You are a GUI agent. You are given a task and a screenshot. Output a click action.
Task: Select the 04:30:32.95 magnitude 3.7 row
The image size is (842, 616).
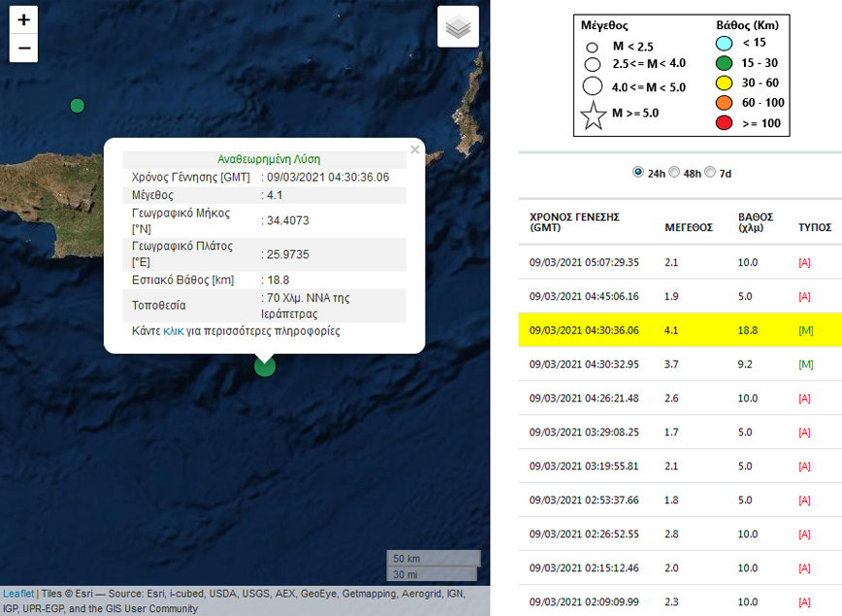coord(679,365)
